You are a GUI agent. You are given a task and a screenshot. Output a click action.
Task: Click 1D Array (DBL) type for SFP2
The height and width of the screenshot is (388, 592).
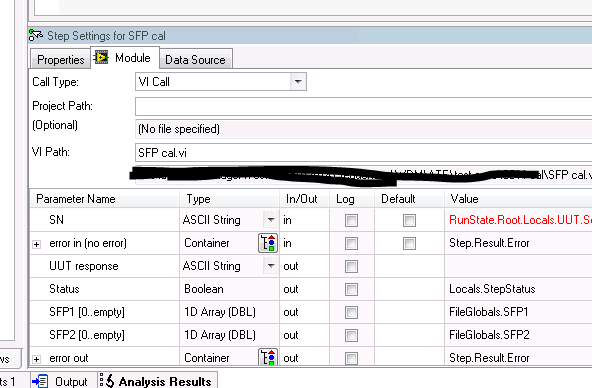(x=230, y=335)
